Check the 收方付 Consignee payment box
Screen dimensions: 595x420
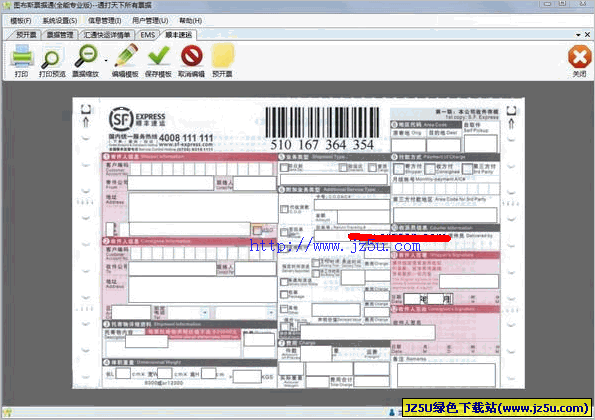click(x=430, y=169)
